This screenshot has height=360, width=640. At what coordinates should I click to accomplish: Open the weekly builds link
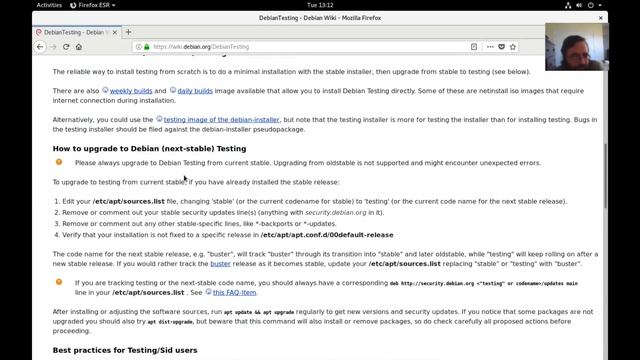(131, 91)
